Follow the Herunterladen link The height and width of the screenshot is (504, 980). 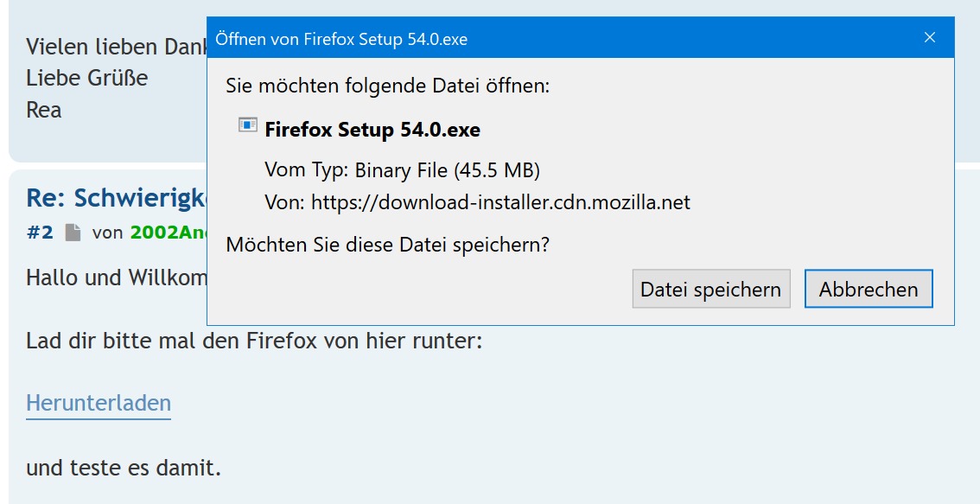(x=99, y=404)
